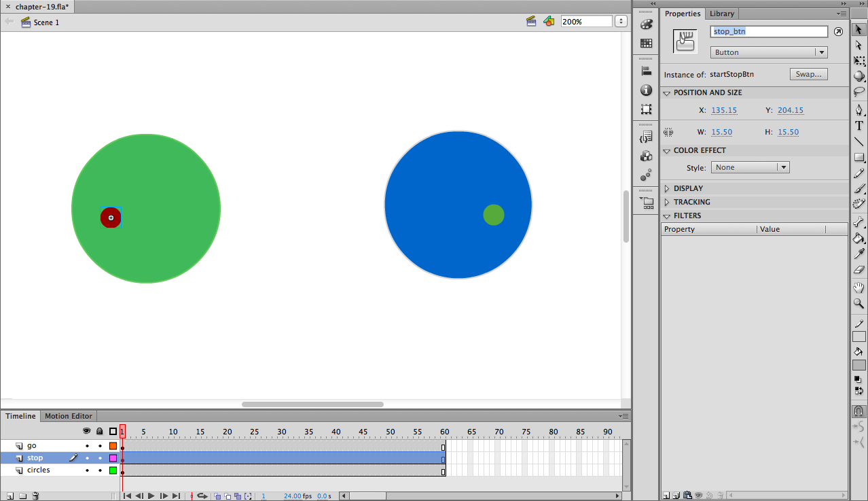868x501 pixels.
Task: Toggle outline swatch for stop layer
Action: (x=113, y=458)
